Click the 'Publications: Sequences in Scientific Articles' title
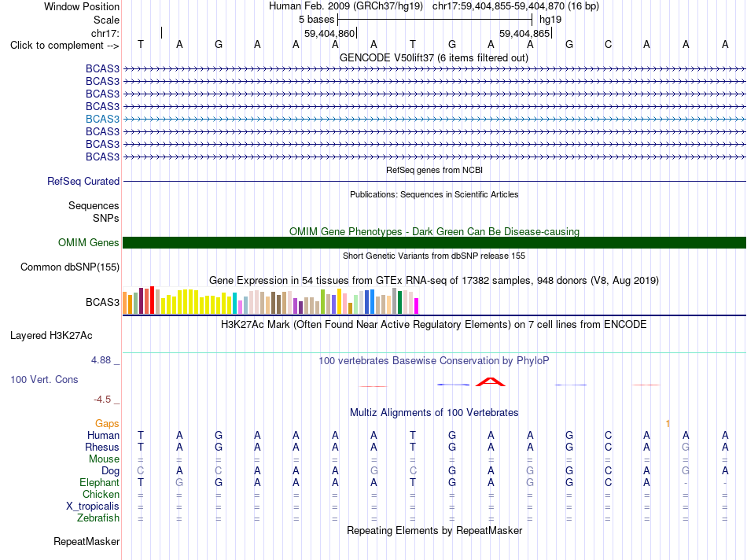The height and width of the screenshot is (560, 747). (434, 194)
